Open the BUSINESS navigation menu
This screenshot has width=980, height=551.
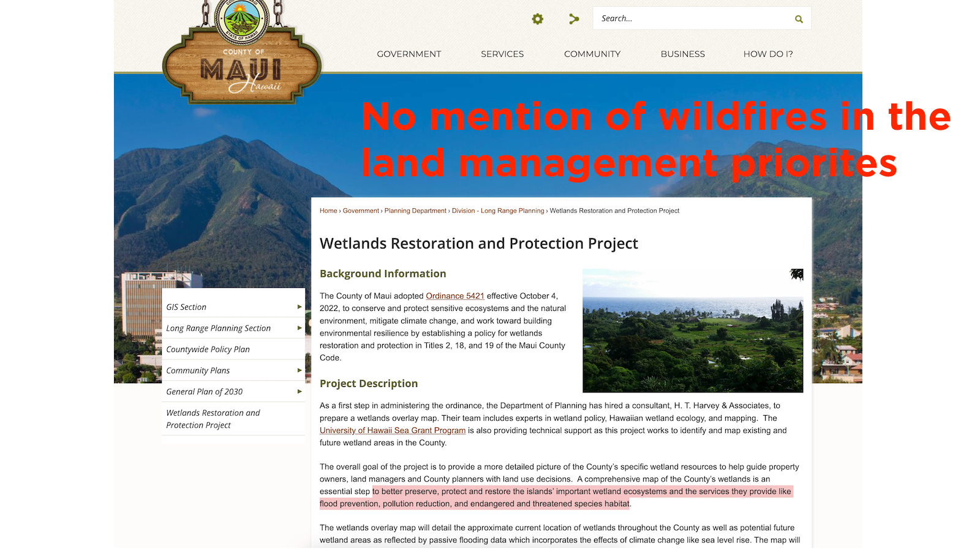point(682,54)
